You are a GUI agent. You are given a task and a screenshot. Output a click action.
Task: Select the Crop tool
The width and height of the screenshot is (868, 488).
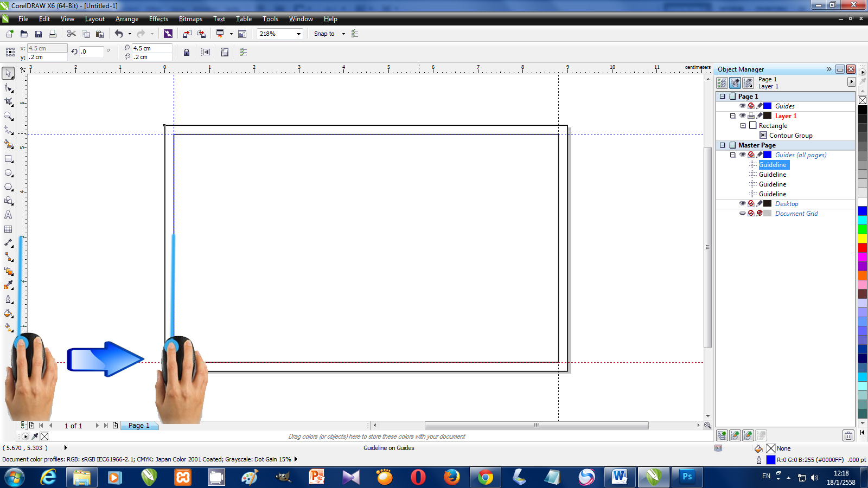[9, 102]
